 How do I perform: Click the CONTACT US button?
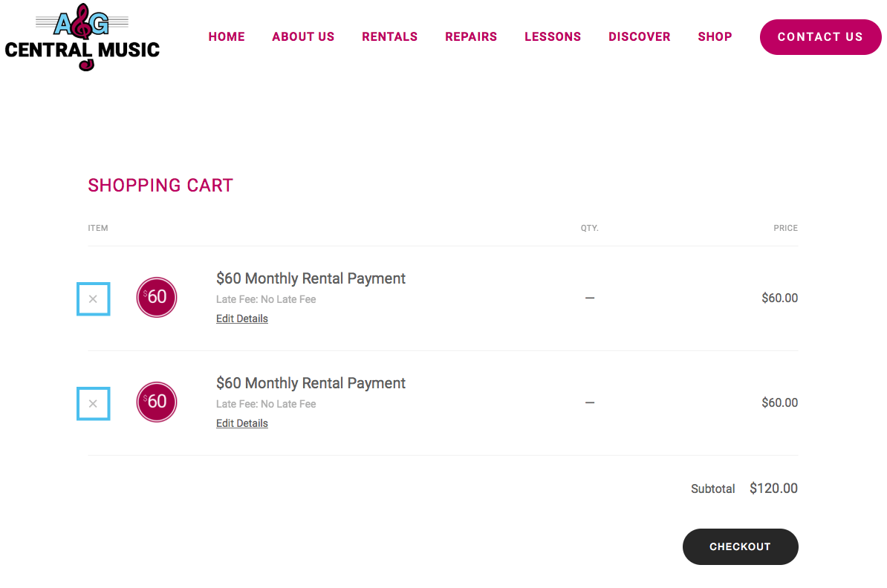820,37
